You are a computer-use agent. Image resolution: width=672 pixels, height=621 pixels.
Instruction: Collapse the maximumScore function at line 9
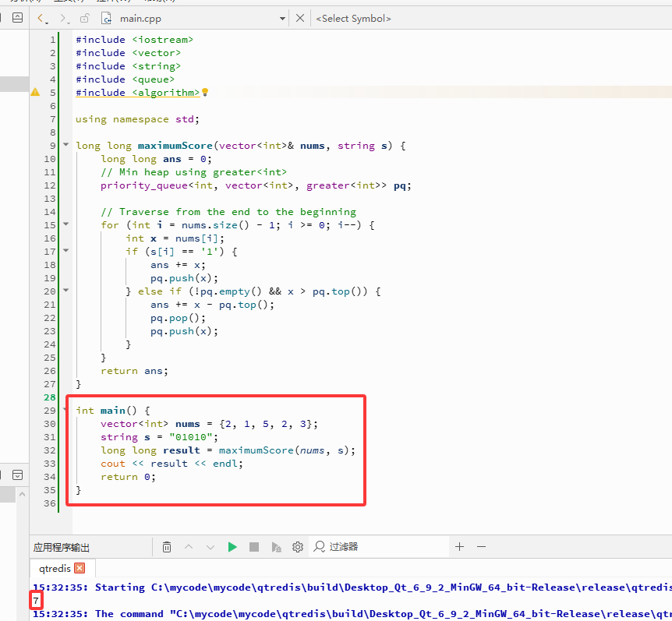pos(66,145)
